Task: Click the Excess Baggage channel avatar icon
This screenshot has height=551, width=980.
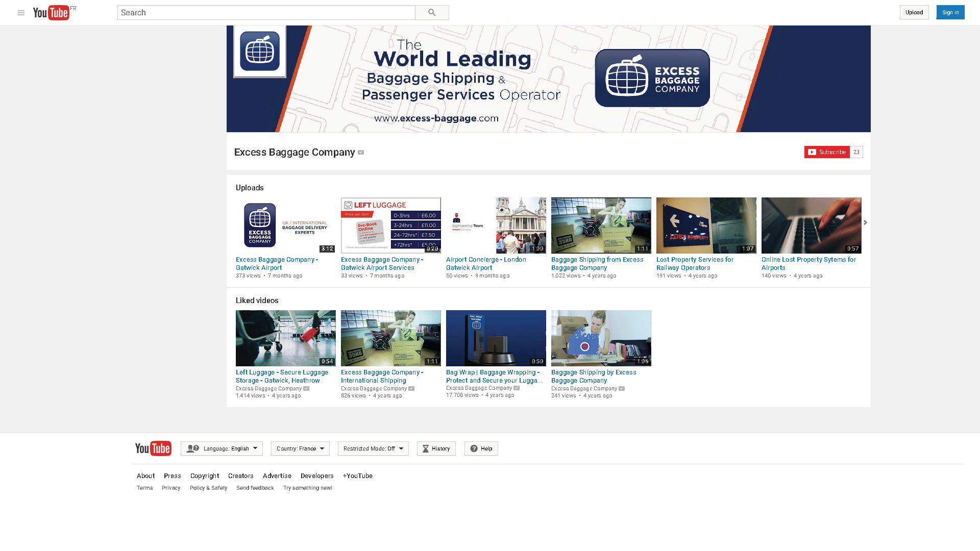Action: 260,52
